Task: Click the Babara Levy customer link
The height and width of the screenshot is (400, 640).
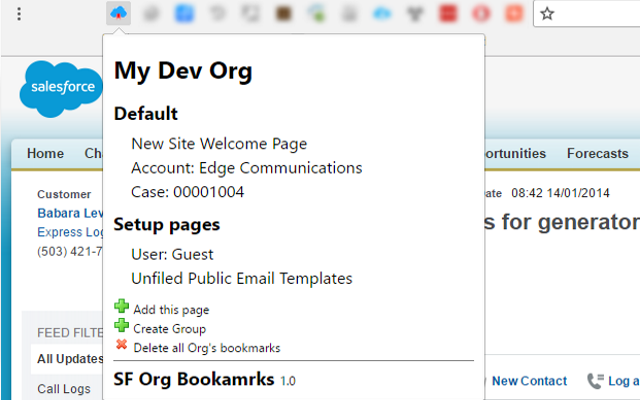Action: tap(70, 213)
